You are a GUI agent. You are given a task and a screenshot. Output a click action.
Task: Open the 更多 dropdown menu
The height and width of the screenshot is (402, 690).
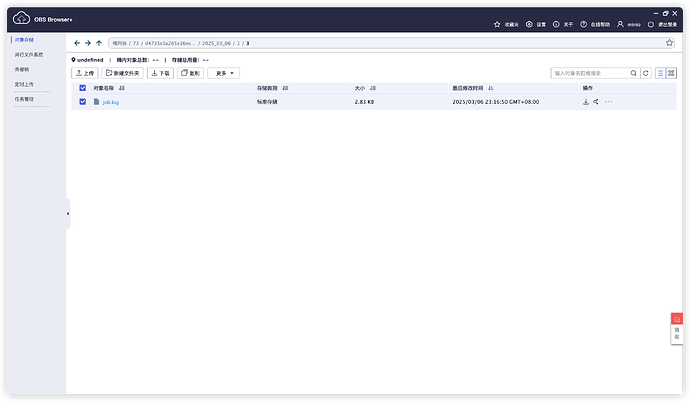223,73
